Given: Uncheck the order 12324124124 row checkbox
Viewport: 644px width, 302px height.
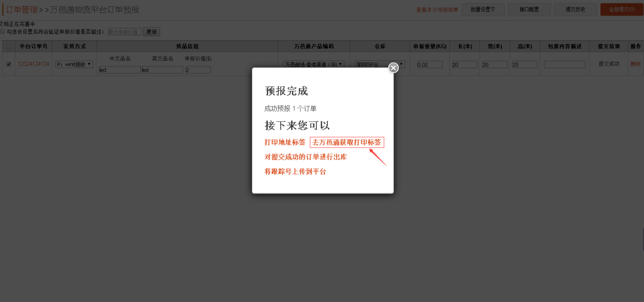Looking at the screenshot, I should [9, 64].
